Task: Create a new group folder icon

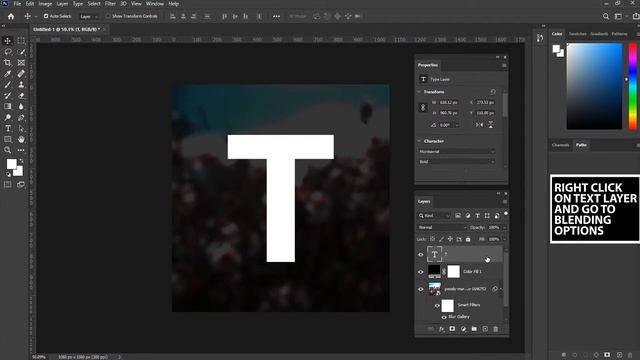Action: (x=474, y=329)
